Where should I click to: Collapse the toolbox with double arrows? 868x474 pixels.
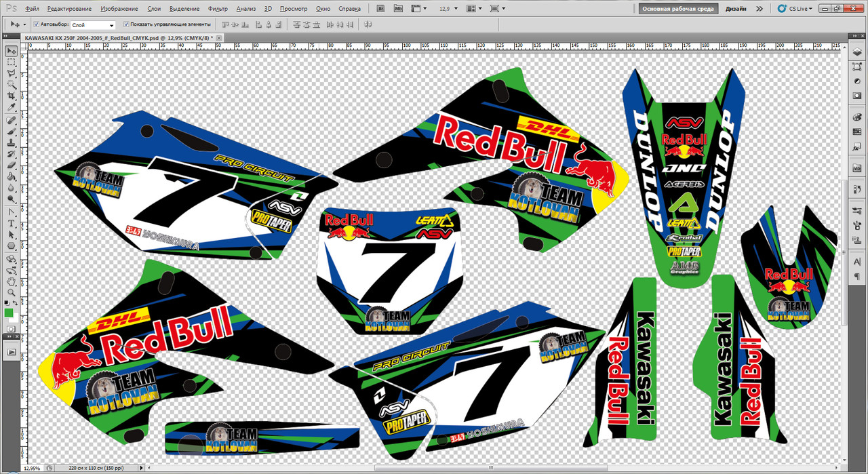(5, 35)
